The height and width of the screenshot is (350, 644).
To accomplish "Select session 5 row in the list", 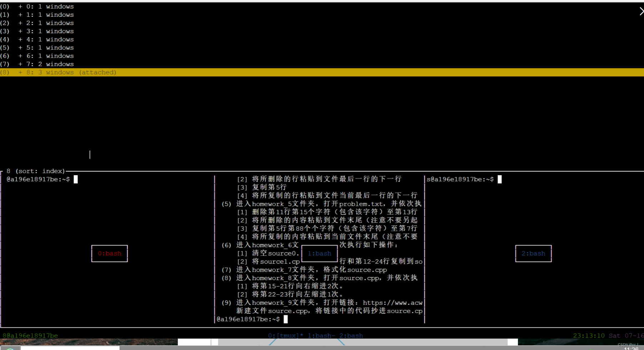I will 322,47.
